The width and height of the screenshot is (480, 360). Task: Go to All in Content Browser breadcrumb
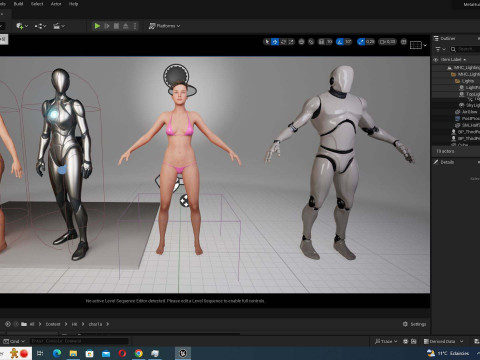point(32,324)
